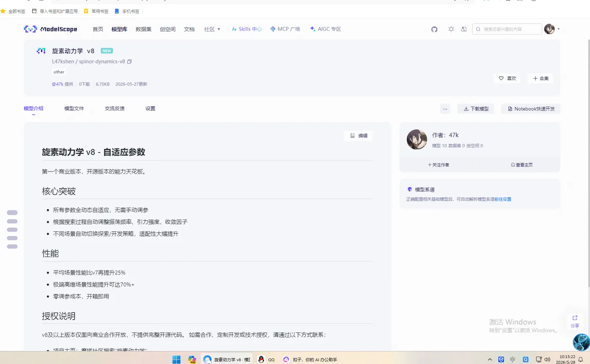Open the @47k provider link
Viewport: 590px width, 364px height.
58,84
